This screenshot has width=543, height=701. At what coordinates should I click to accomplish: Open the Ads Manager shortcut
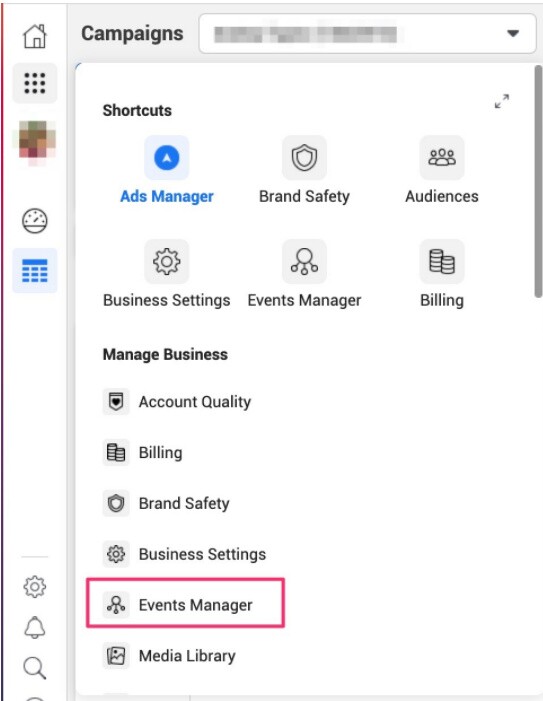(167, 170)
